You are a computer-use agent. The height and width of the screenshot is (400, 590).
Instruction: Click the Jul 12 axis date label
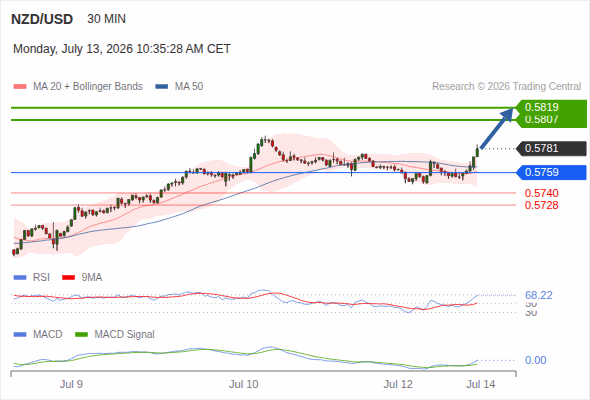tap(398, 385)
